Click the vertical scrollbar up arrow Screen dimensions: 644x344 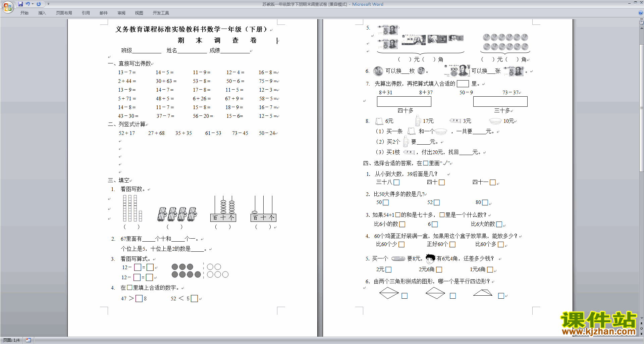click(642, 28)
